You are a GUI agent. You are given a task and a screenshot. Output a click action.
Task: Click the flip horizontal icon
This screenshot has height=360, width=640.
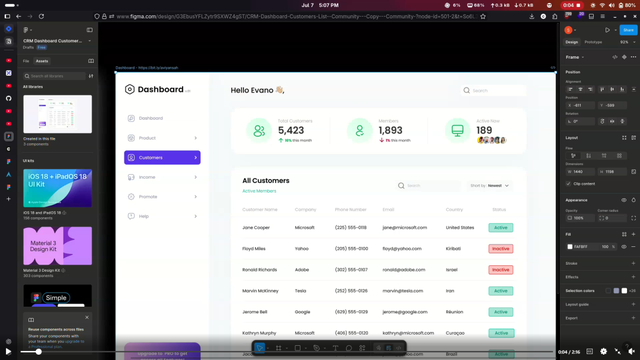[612, 121]
